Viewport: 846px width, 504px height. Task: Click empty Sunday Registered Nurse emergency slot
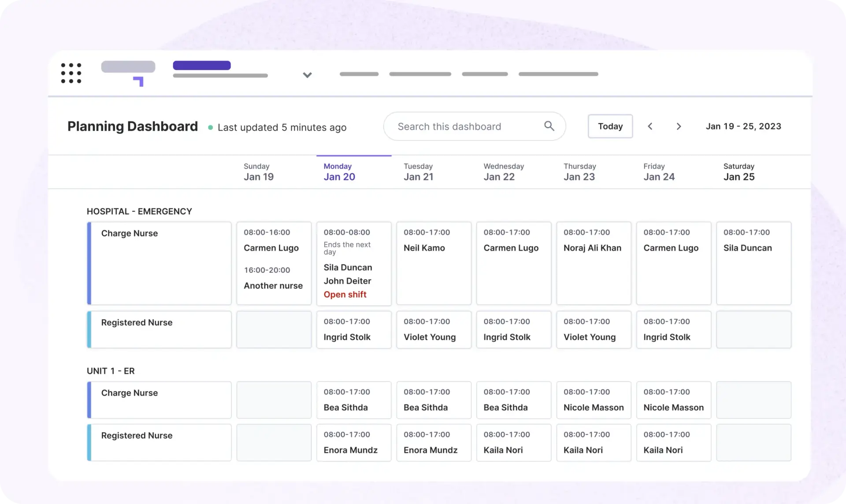tap(274, 330)
